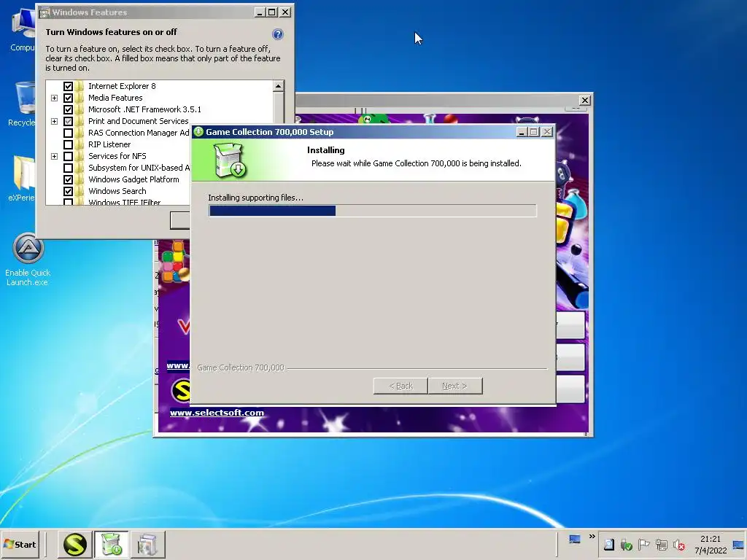This screenshot has height=560, width=747.
Task: Click the installer box graphic in setup header
Action: click(x=230, y=160)
